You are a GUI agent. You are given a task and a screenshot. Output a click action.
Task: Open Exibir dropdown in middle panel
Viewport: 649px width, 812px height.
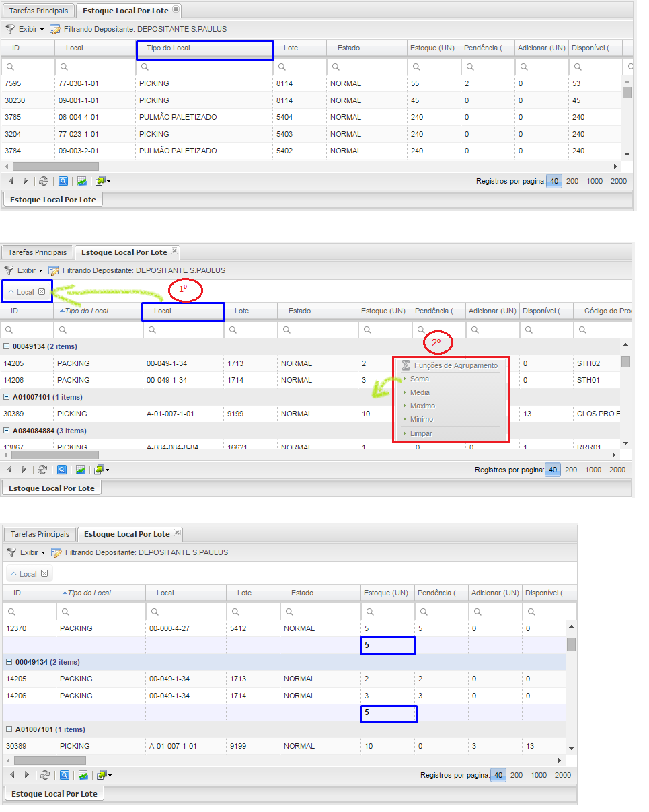pyautogui.click(x=30, y=270)
